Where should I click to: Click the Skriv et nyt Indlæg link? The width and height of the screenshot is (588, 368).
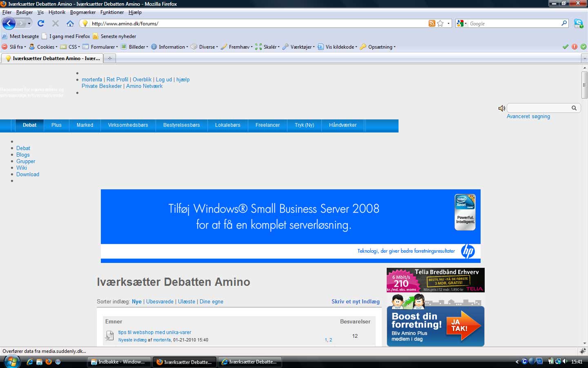pos(355,302)
